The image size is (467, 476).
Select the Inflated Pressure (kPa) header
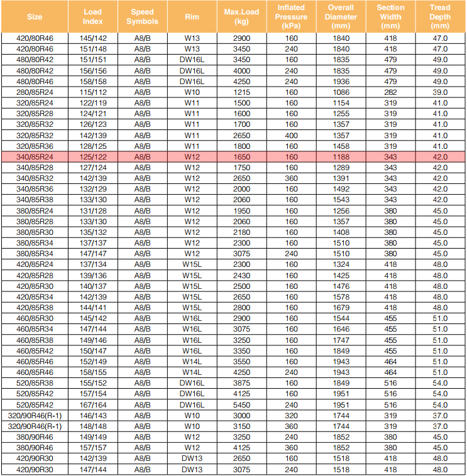click(291, 17)
